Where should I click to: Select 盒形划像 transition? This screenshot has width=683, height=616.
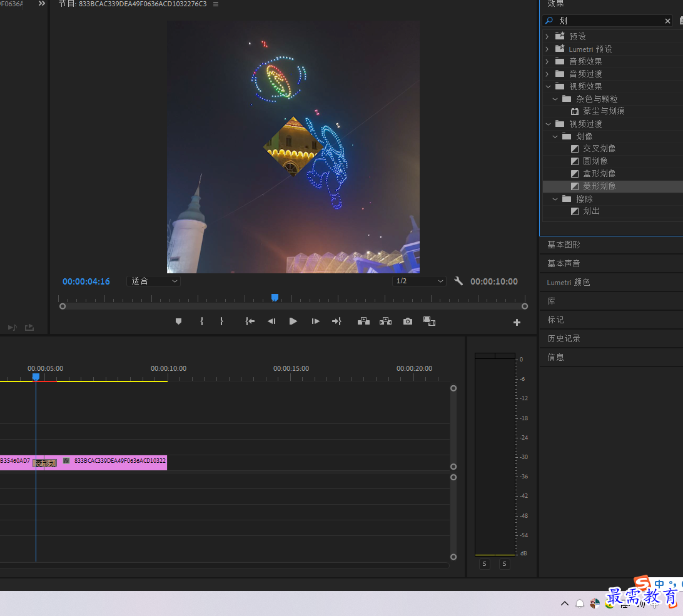[x=599, y=174]
